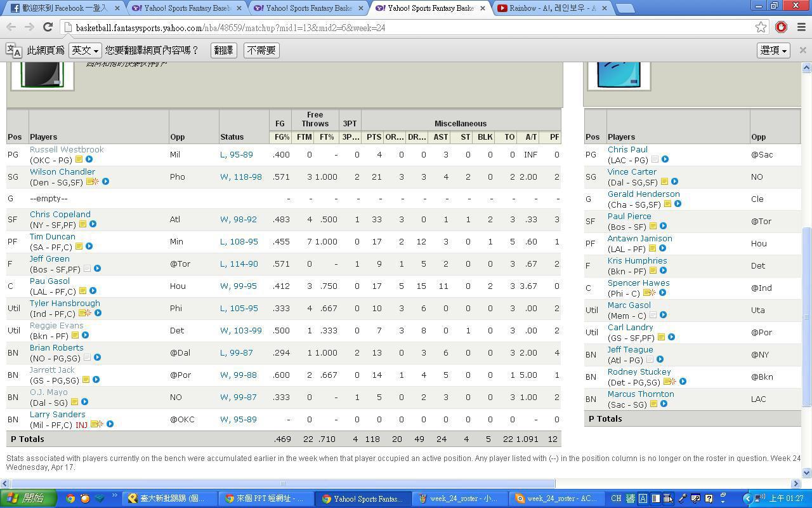Open Carl Landry's player note icon
This screenshot has width=812, height=508.
661,337
